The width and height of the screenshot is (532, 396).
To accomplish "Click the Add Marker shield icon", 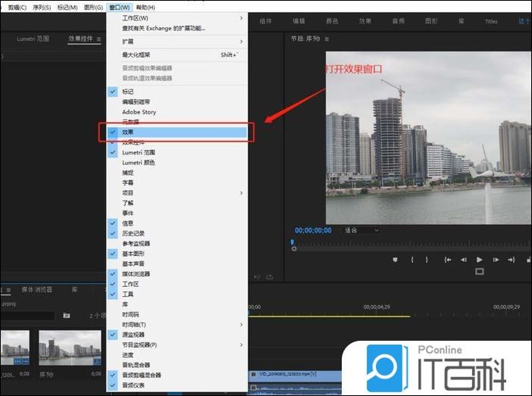I will tap(395, 260).
